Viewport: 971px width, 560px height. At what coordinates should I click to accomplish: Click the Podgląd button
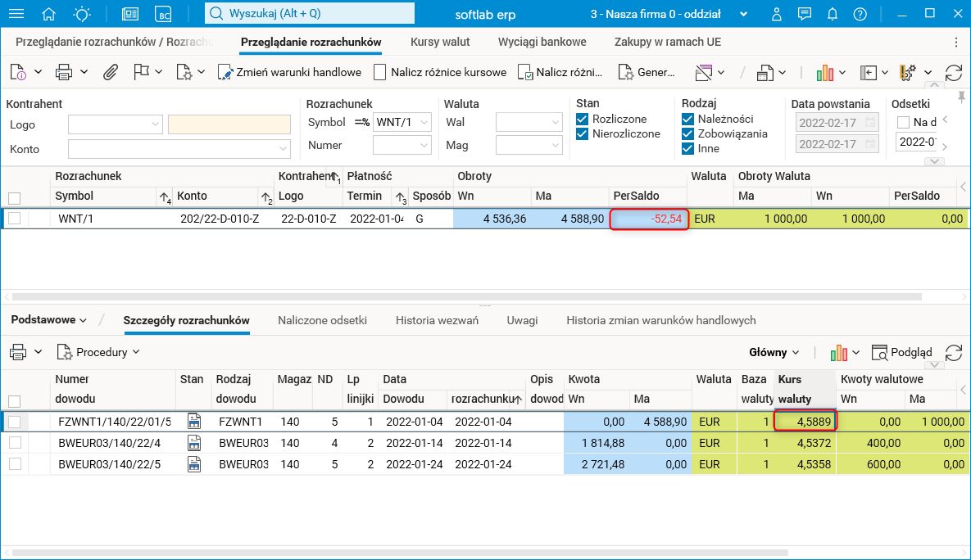coord(901,352)
